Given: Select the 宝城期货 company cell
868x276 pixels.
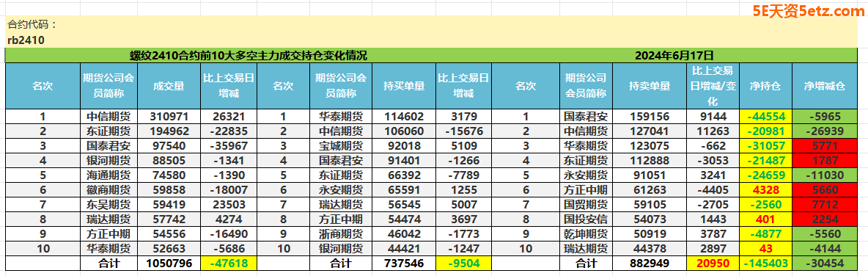Looking at the screenshot, I should click(342, 146).
